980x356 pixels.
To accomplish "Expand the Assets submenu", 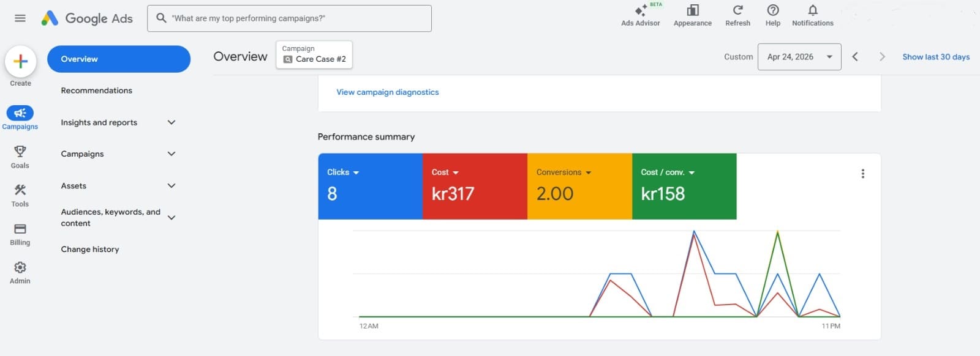I will (x=171, y=185).
